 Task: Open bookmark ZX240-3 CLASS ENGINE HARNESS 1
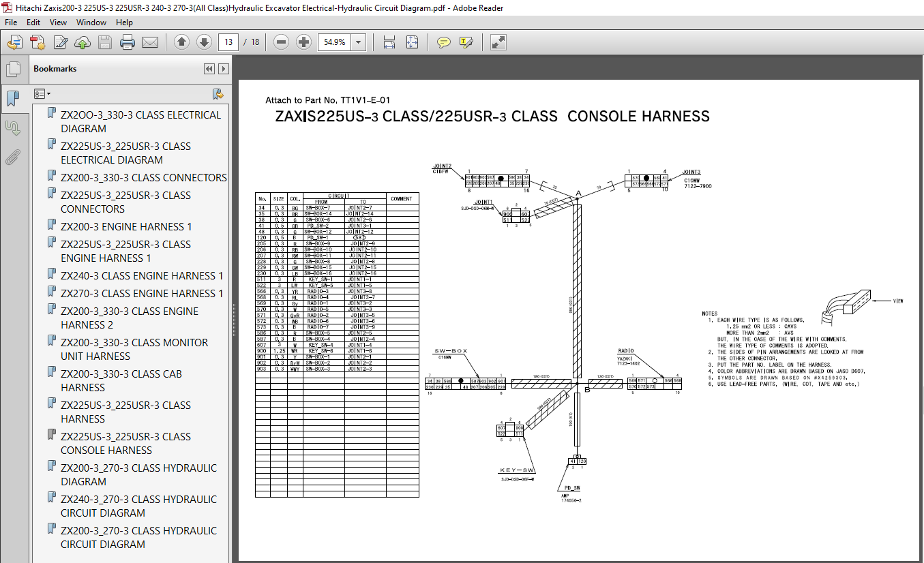pyautogui.click(x=142, y=275)
